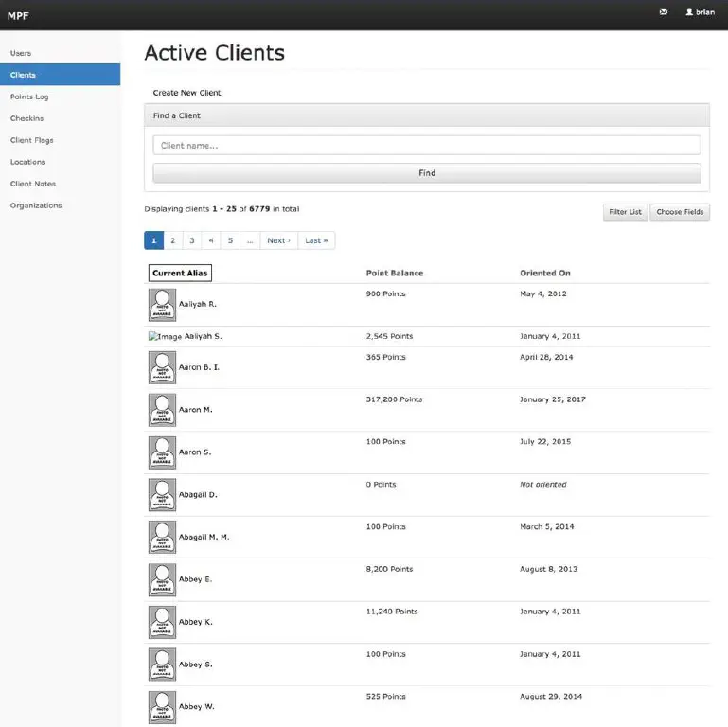Open the Filter List options

point(625,212)
